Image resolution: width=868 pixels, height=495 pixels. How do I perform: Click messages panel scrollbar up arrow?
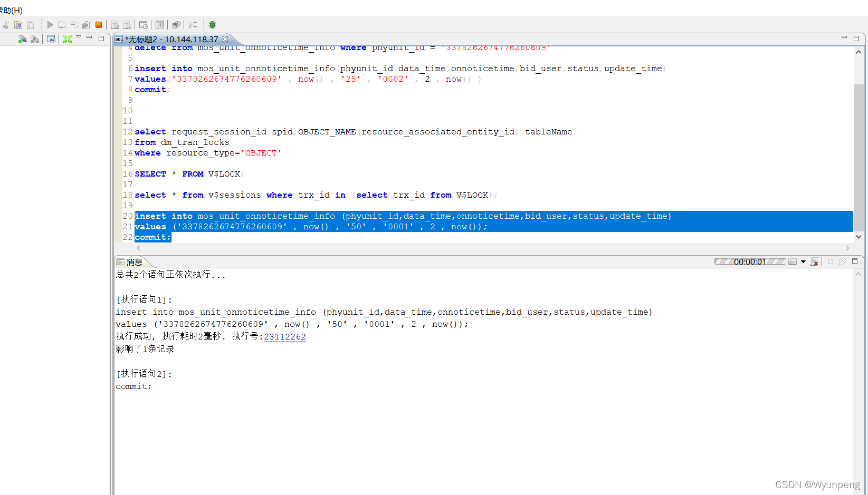[858, 274]
